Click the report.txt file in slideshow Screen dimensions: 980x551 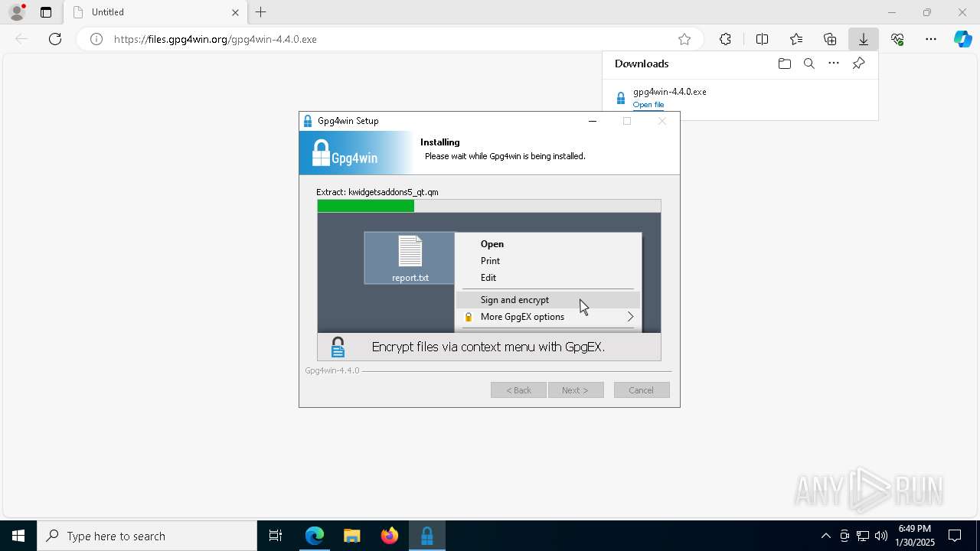pos(410,259)
